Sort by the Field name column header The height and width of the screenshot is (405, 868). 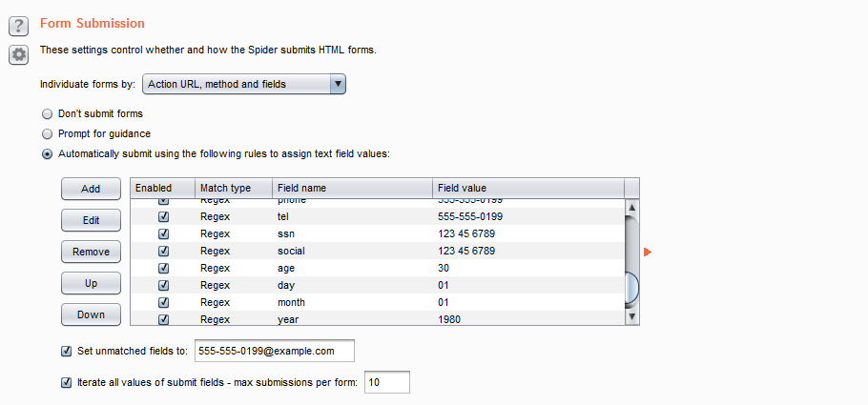tap(351, 188)
